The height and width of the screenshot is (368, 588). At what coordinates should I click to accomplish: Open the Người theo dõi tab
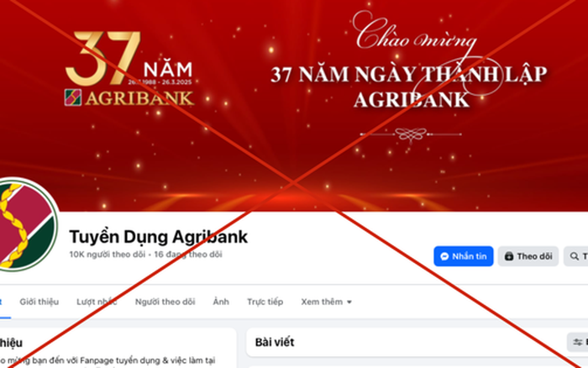pyautogui.click(x=165, y=302)
